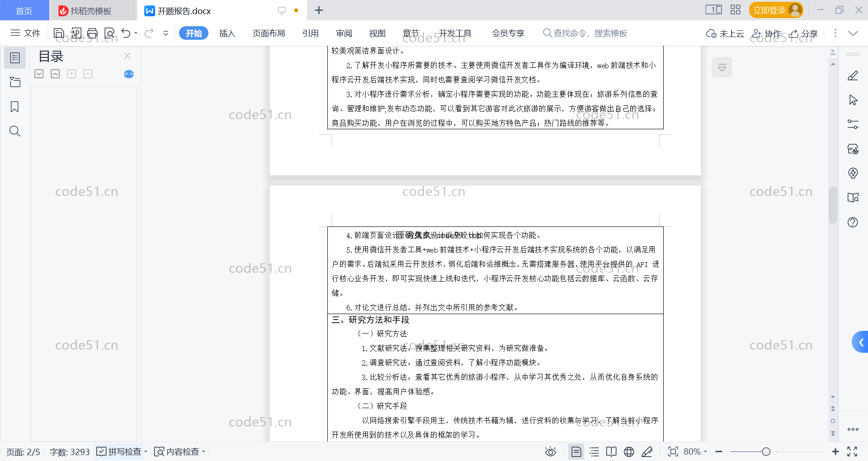
Task: Click the add heading level plus icon
Action: pos(71,74)
